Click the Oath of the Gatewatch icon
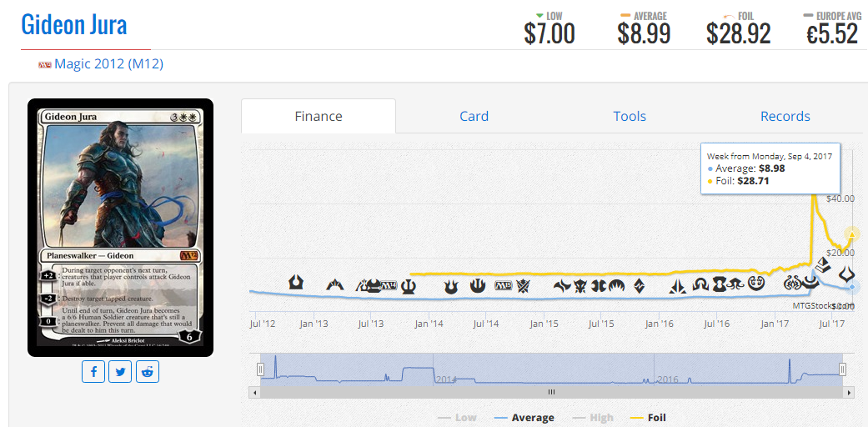Image resolution: width=868 pixels, height=427 pixels. click(x=677, y=286)
